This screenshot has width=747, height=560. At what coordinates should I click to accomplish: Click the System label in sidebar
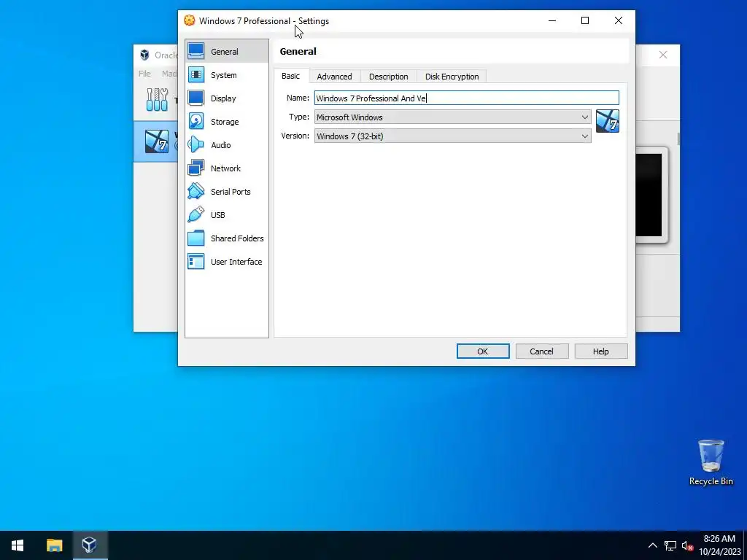223,75
